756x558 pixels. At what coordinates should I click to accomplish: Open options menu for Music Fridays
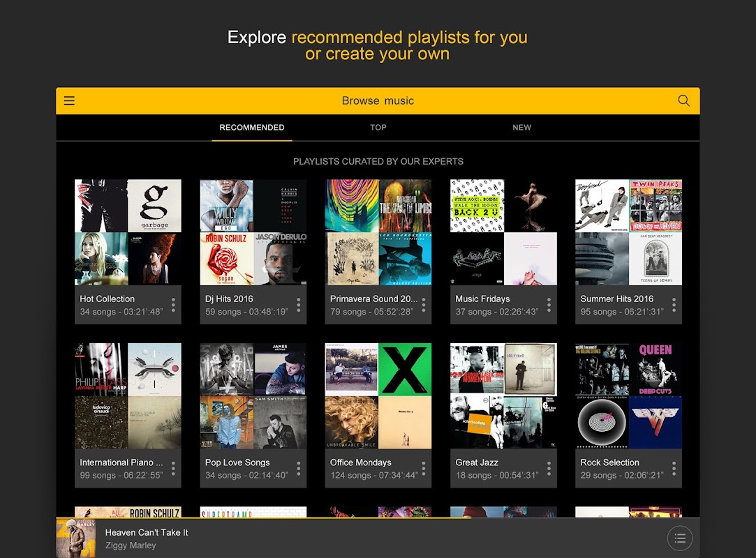pos(549,305)
